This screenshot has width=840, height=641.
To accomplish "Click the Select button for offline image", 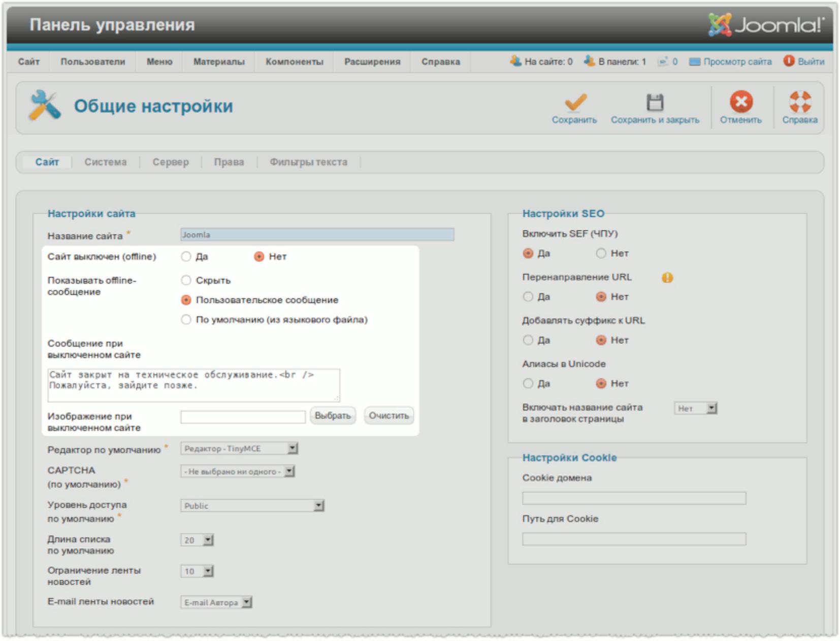I will point(333,416).
